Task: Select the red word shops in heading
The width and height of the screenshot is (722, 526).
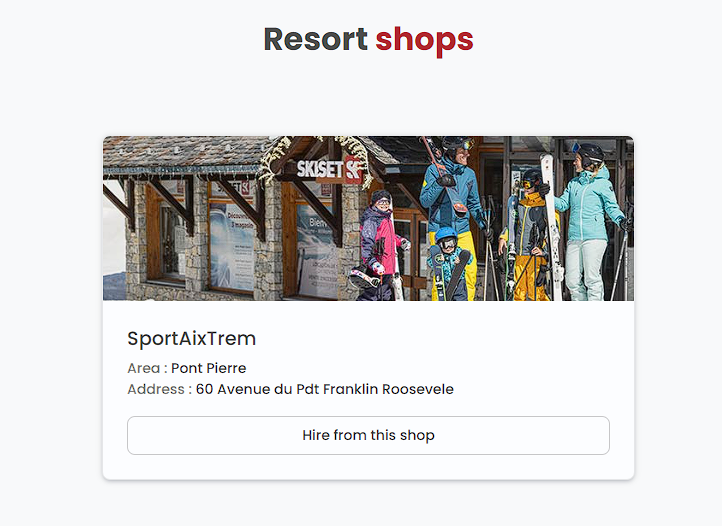Action: point(425,41)
